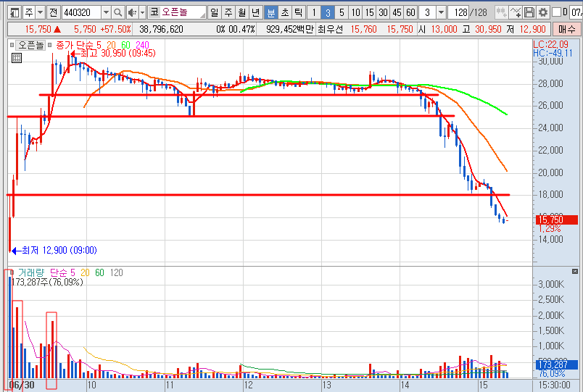The width and height of the screenshot is (583, 392).
Task: Select the 년 yearly period tab
Action: [256, 12]
